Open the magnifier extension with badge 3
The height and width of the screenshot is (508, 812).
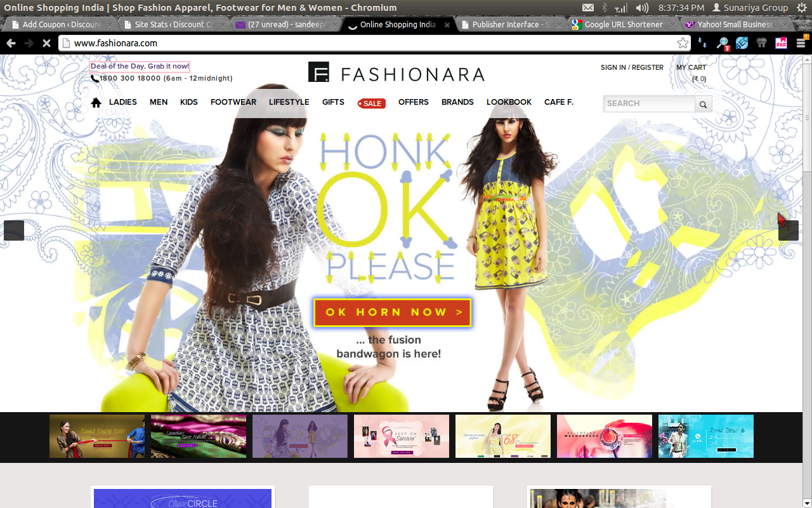723,43
